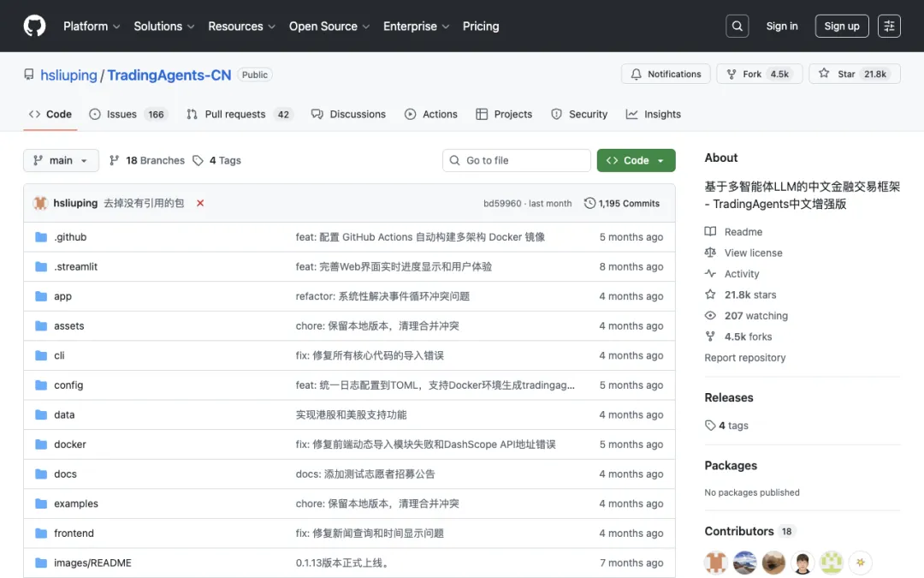Click the docker folder icon
The image size is (924, 578).
point(41,444)
